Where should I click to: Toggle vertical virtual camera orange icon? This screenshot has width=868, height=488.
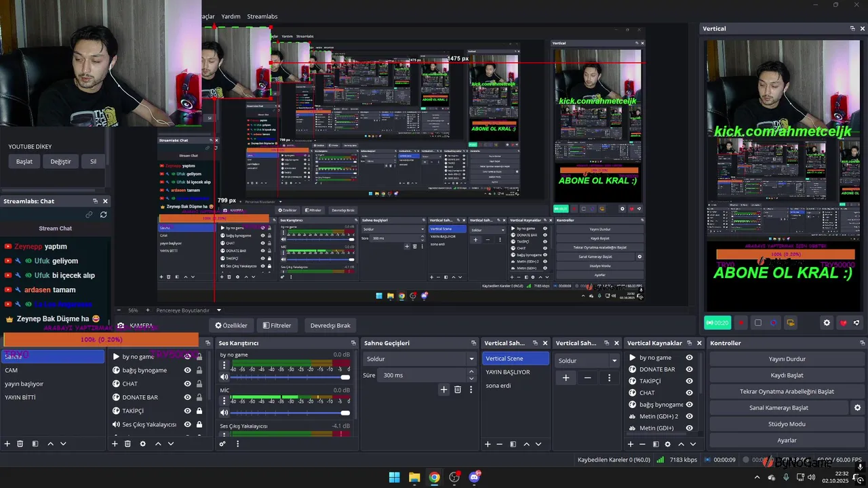click(x=791, y=323)
